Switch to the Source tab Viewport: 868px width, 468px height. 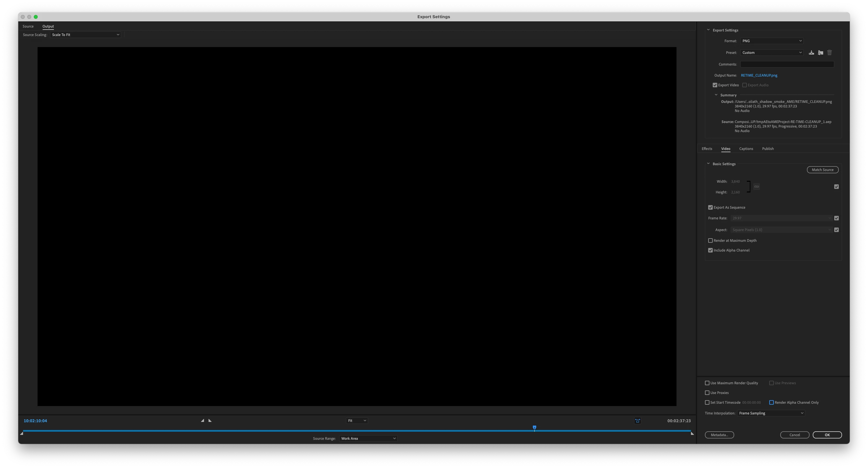click(x=28, y=26)
